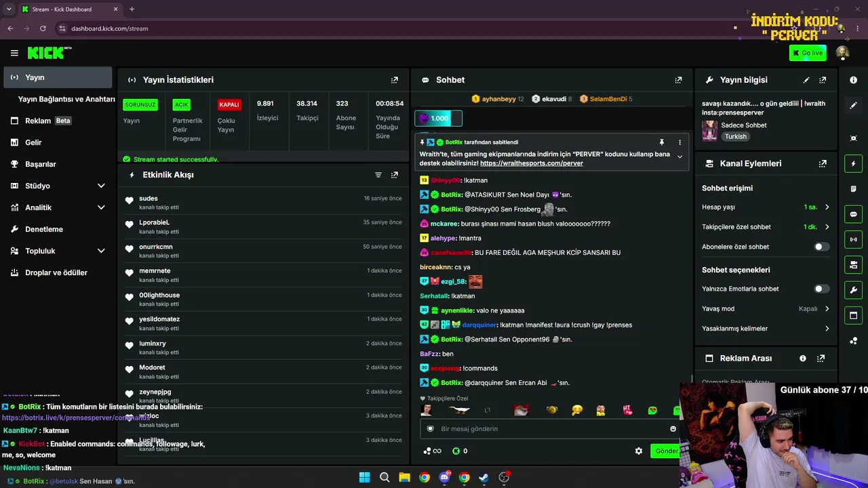Click the focus frame icon in right toolbar
Viewport: 868px width, 488px height.
(x=853, y=138)
